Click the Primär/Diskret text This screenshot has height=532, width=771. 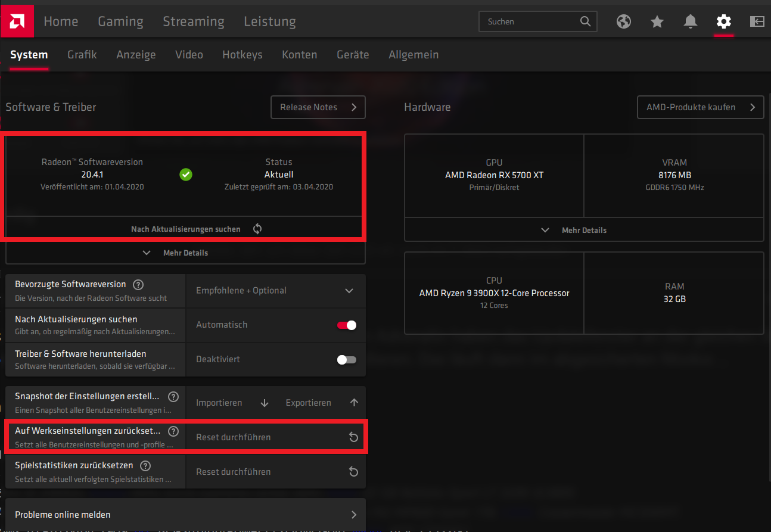pos(494,188)
